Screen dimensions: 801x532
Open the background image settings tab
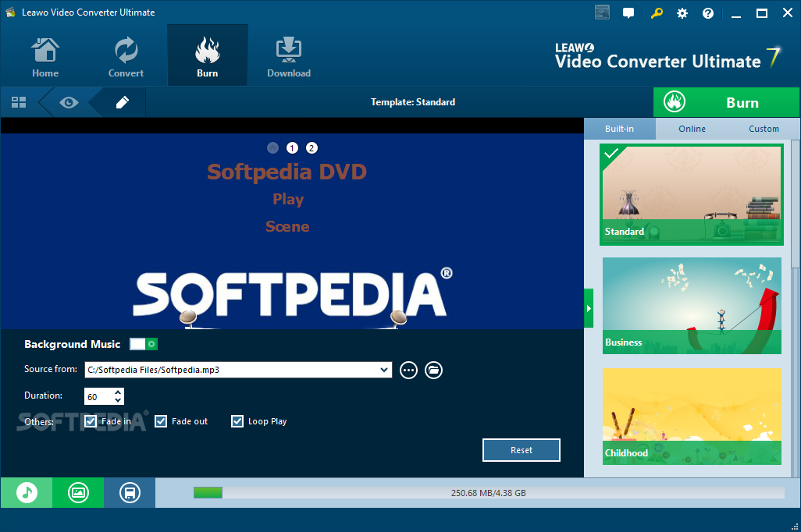[78, 493]
